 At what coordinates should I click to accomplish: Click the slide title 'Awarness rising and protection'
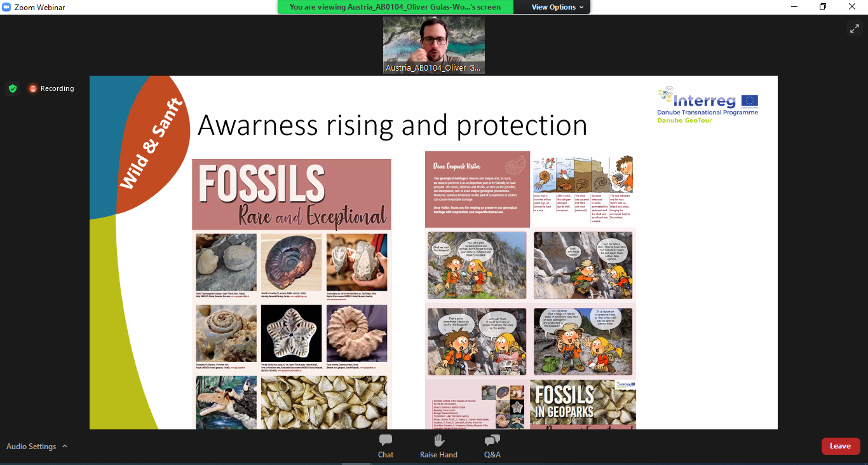(x=392, y=125)
